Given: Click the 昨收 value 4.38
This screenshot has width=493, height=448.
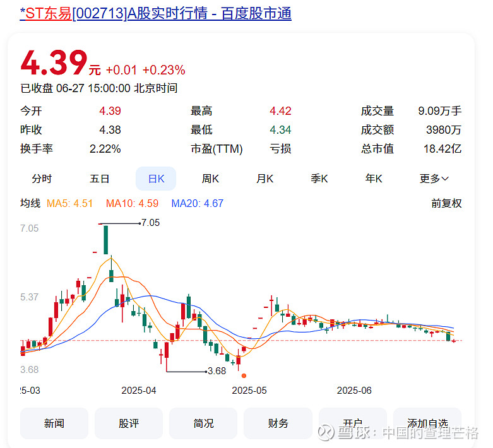Looking at the screenshot, I should 110,130.
